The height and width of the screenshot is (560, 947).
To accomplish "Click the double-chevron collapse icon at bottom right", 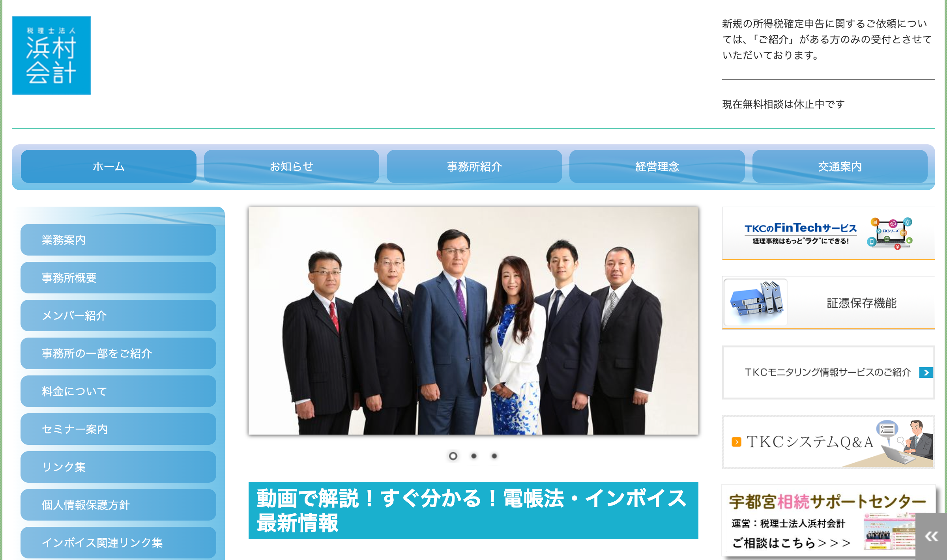I will tap(932, 536).
